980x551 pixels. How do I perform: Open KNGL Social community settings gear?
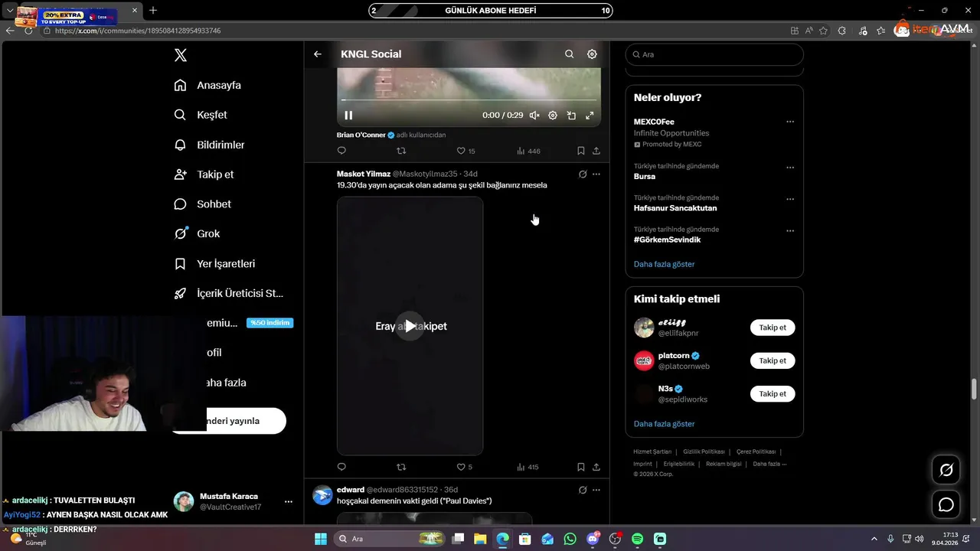pyautogui.click(x=592, y=54)
